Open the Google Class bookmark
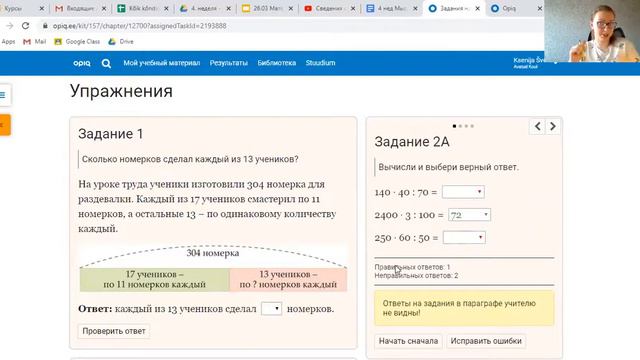 tap(77, 42)
